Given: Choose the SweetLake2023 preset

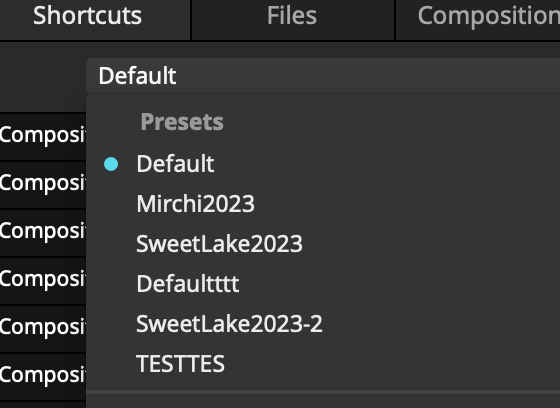Looking at the screenshot, I should [219, 244].
